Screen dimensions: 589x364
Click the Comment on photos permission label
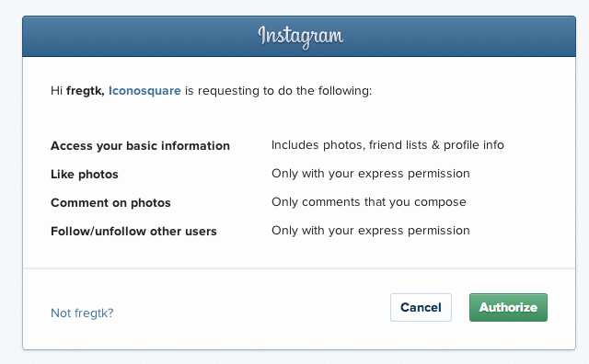(110, 202)
